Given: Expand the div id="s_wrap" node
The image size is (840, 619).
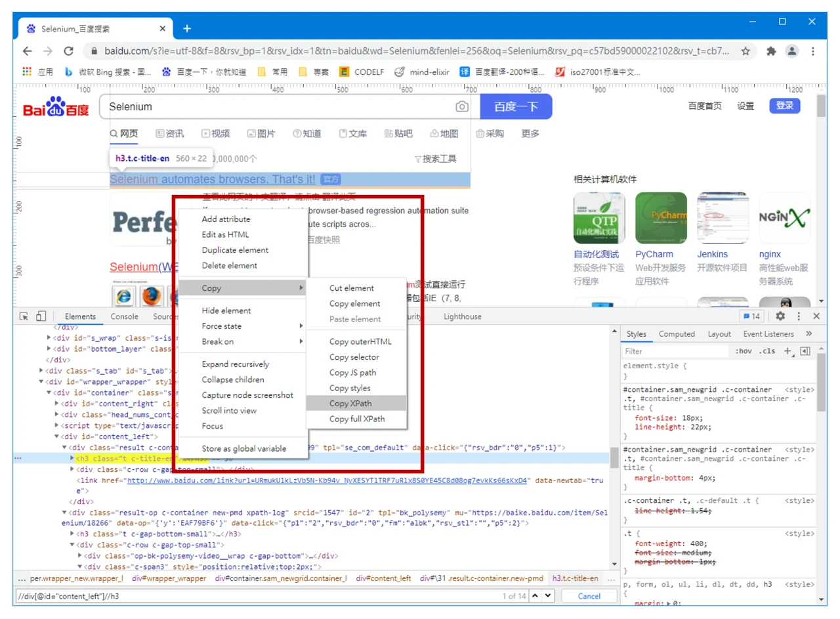Looking at the screenshot, I should (49, 337).
